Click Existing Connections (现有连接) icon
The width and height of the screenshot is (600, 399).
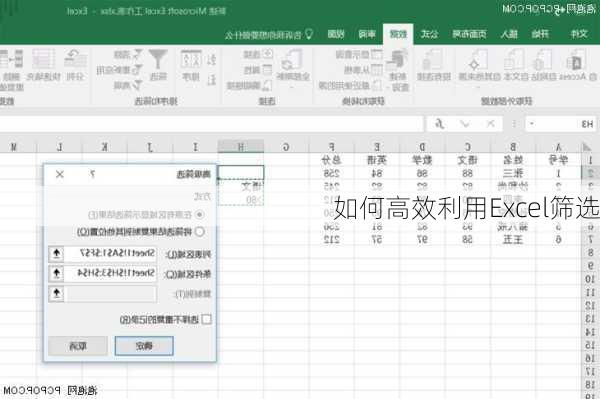[434, 65]
